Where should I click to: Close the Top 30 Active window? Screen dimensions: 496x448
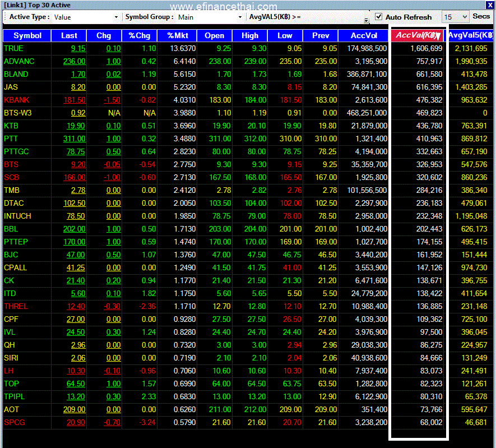[489, 5]
